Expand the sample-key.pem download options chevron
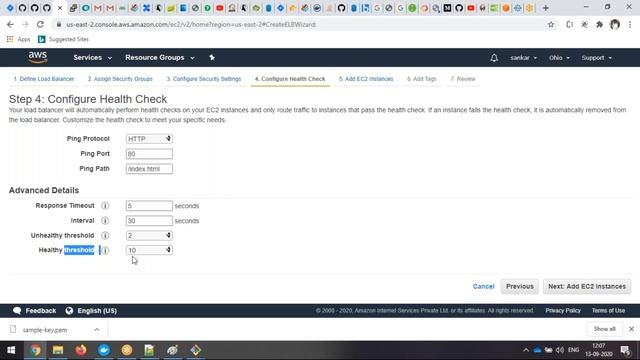The height and width of the screenshot is (360, 640). click(97, 330)
